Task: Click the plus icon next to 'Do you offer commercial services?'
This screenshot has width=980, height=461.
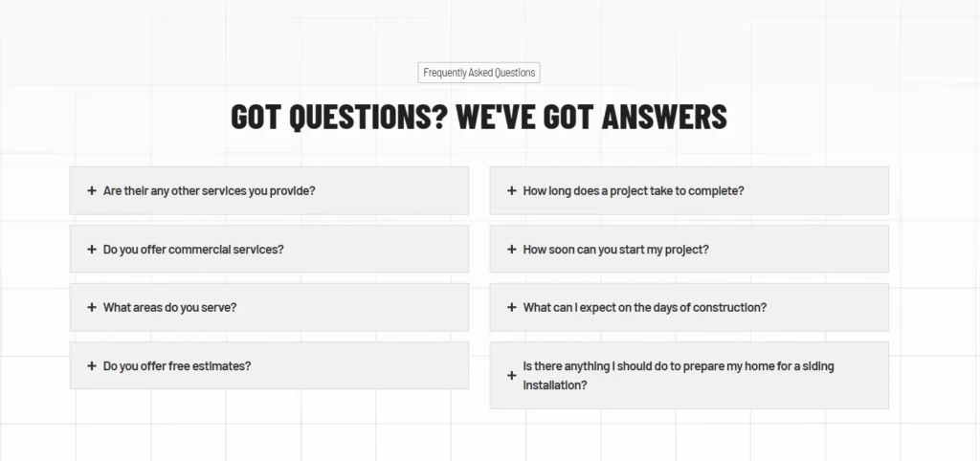Action: tap(92, 250)
